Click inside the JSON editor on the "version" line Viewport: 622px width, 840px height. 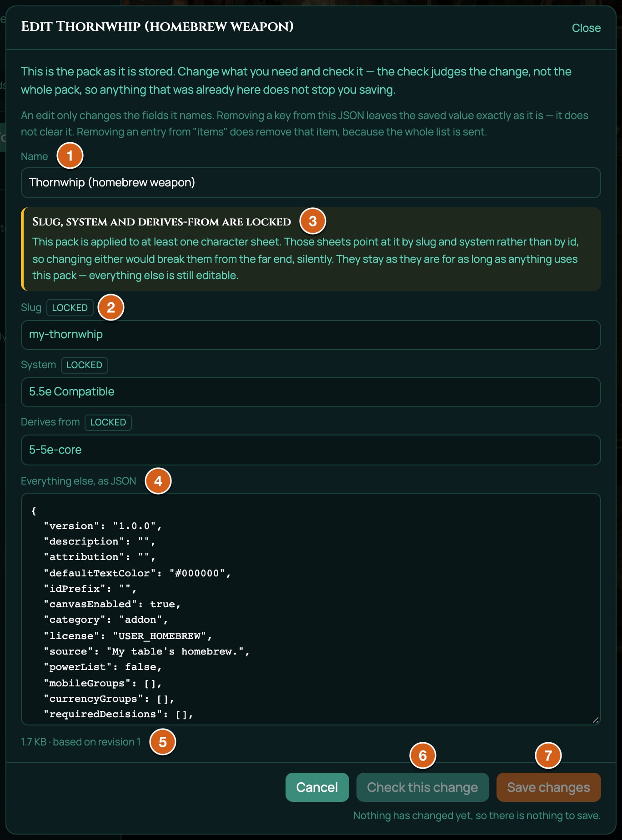103,526
